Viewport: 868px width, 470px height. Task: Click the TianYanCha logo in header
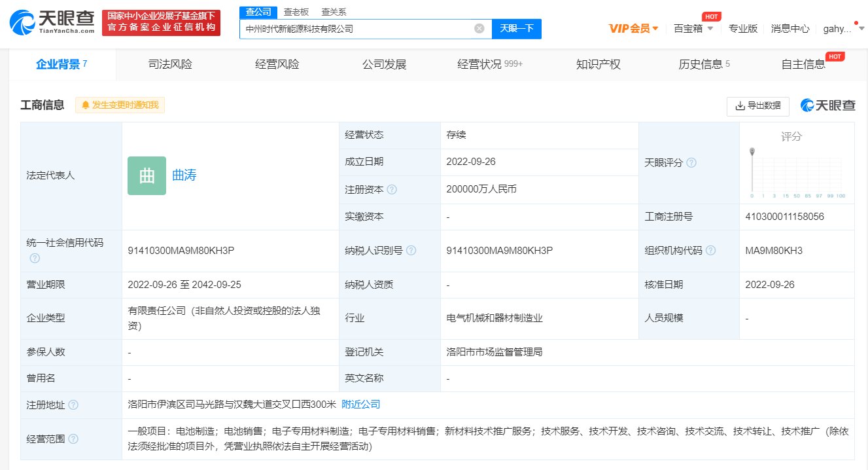(52, 22)
